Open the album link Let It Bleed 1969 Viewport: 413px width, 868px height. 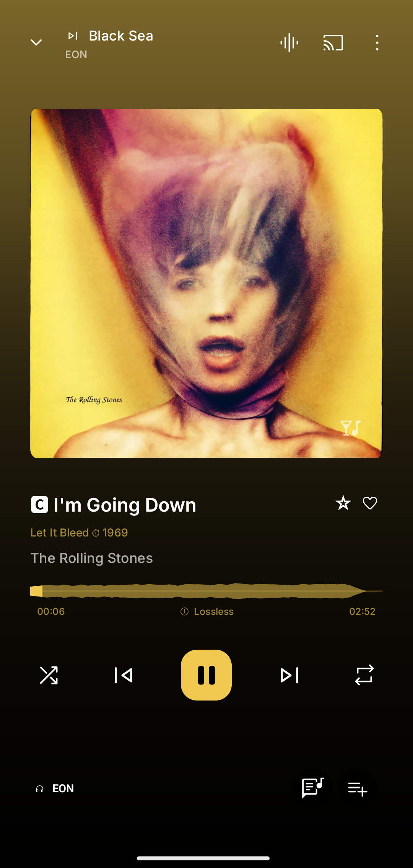click(79, 533)
